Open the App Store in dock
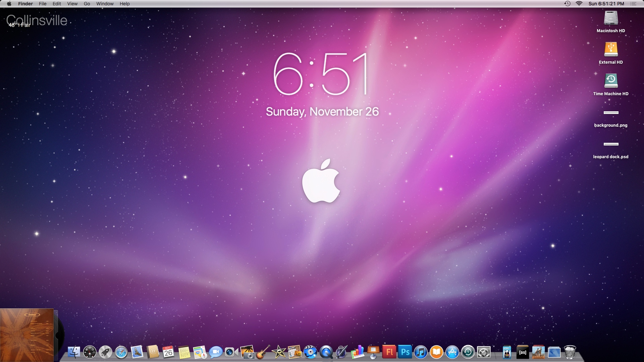The image size is (644, 362). [452, 352]
